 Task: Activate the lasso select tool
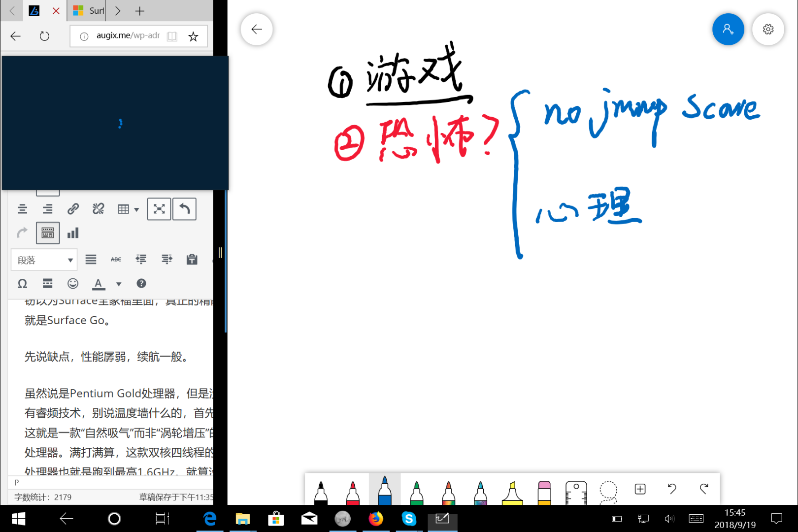click(x=608, y=491)
